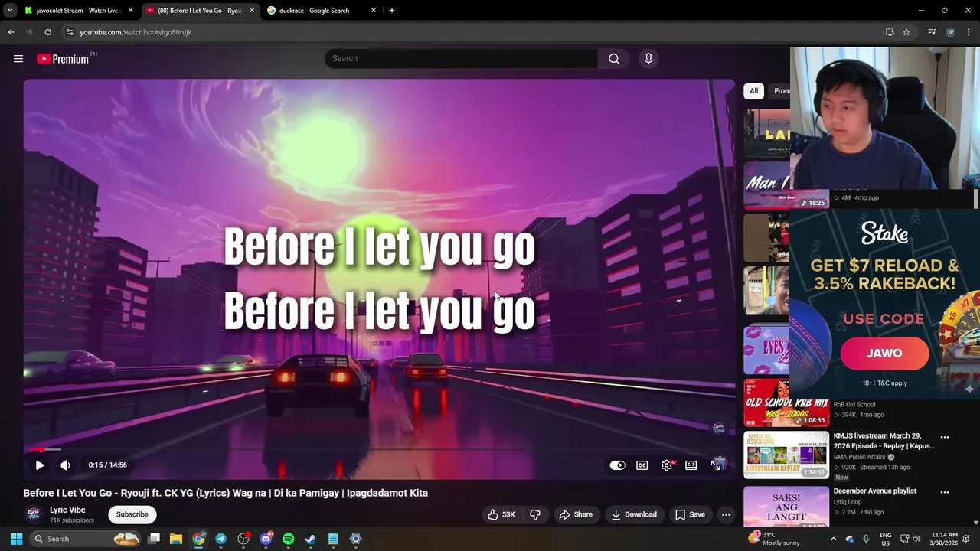This screenshot has height=551, width=980.
Task: Open Old School RnB Mix thumbnail
Action: [x=786, y=403]
